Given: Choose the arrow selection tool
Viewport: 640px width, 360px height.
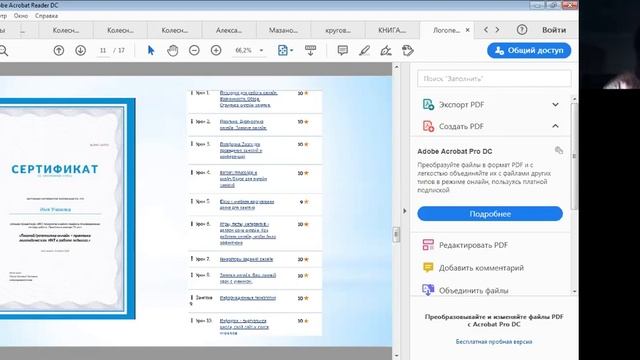Looking at the screenshot, I should click(x=151, y=51).
